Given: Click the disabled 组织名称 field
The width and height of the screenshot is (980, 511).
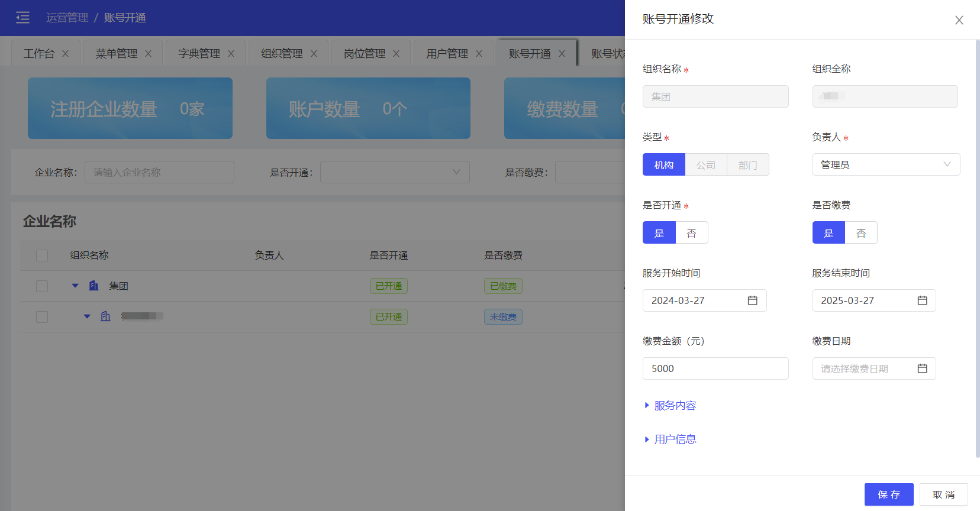Looking at the screenshot, I should click(715, 96).
